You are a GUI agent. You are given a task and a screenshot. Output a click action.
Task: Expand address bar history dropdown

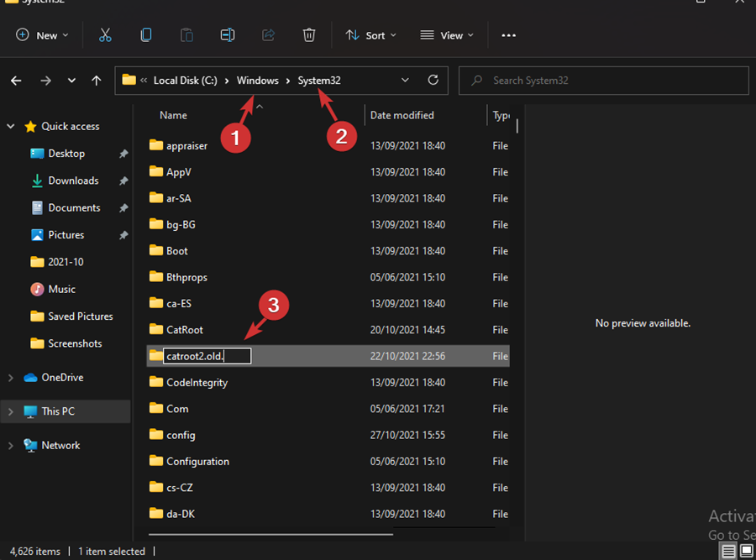pyautogui.click(x=405, y=80)
